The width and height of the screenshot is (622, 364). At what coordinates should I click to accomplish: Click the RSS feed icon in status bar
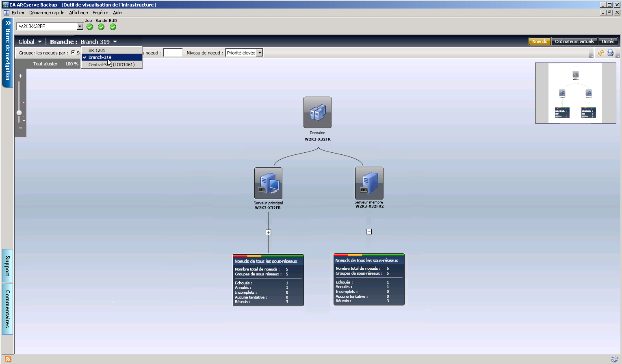8,359
